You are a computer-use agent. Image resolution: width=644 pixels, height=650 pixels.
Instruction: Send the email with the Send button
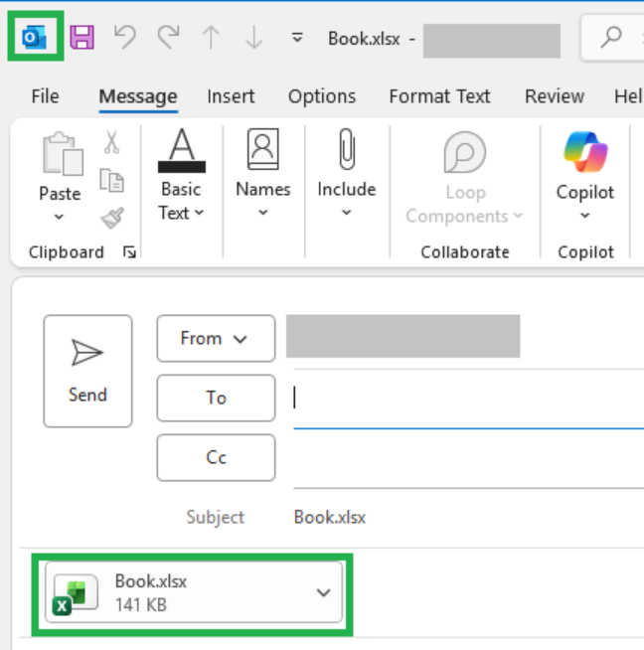tap(87, 371)
